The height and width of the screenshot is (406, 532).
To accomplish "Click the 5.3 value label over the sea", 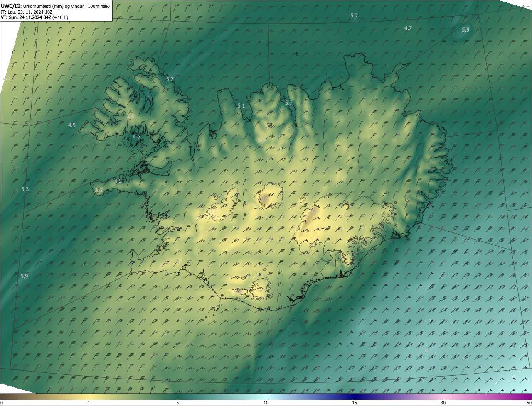I will 25,189.
